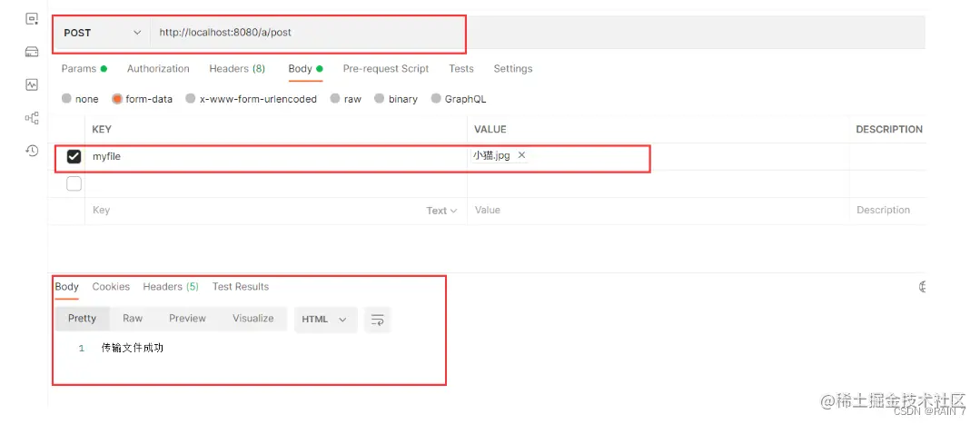Open the response Headers (5) tab

pyautogui.click(x=171, y=287)
